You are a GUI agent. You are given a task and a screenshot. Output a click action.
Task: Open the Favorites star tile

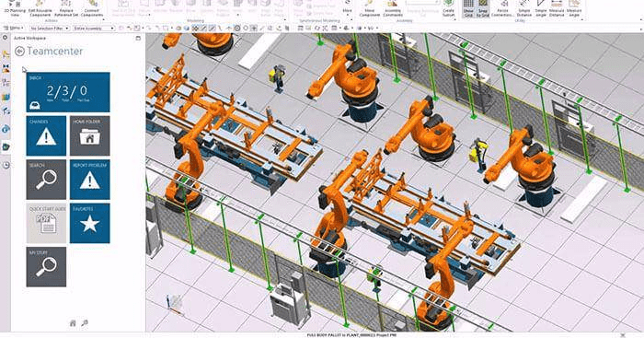[x=89, y=223]
